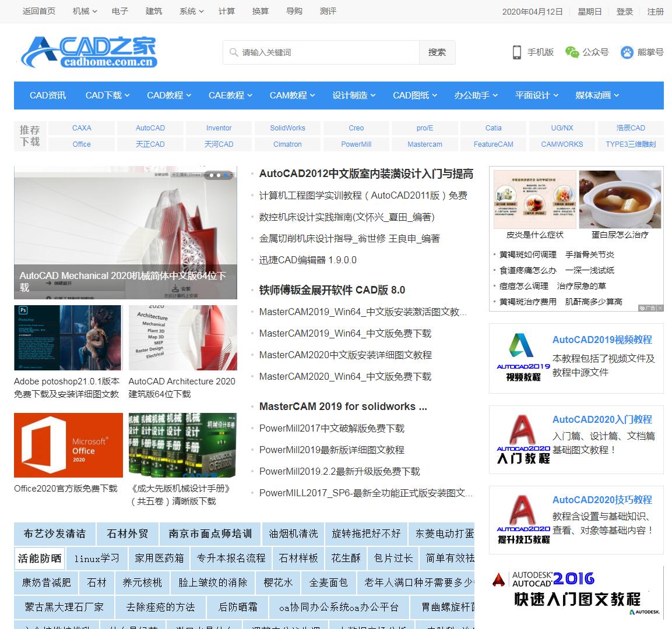Open the 测评 top menu item

pos(328,11)
